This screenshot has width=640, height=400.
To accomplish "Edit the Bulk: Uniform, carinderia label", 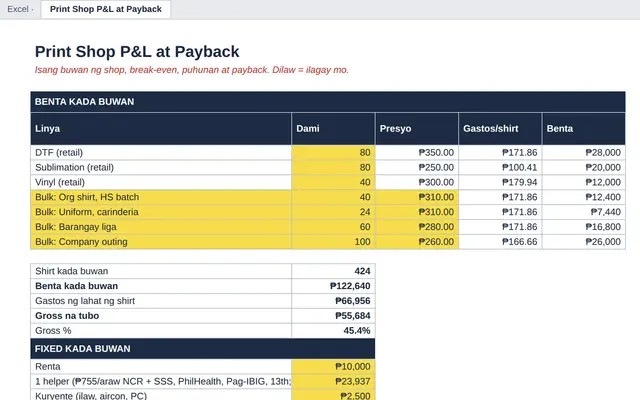I will coord(161,212).
